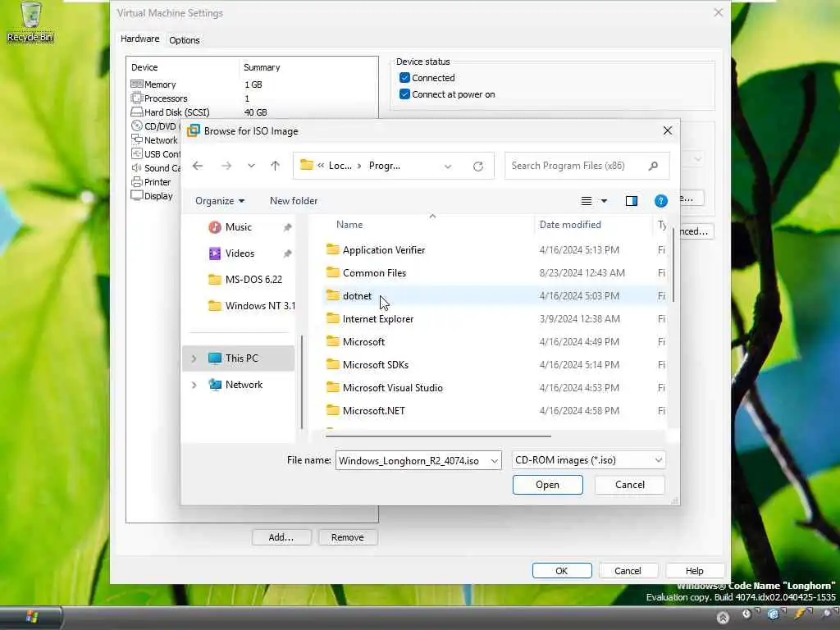Open the view options dropdown arrow
The image size is (840, 630).
click(x=604, y=201)
